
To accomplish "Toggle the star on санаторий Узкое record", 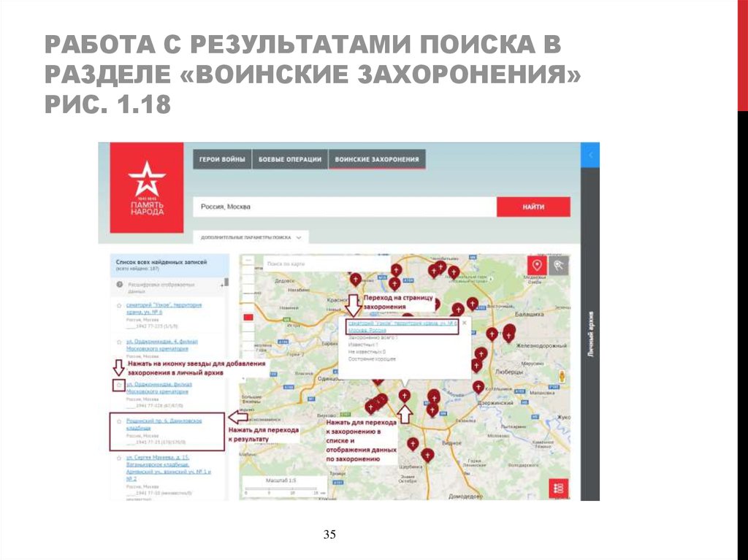I will tap(118, 306).
